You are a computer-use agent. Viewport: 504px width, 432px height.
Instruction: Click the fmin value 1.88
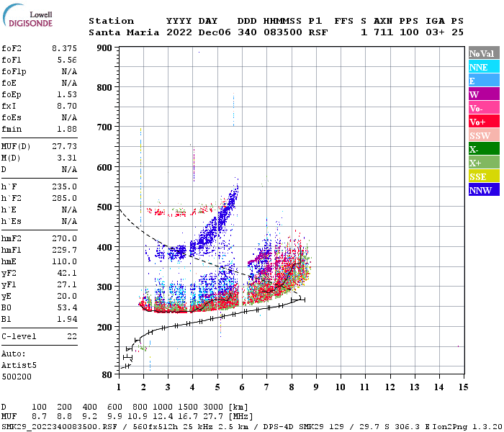click(x=67, y=129)
